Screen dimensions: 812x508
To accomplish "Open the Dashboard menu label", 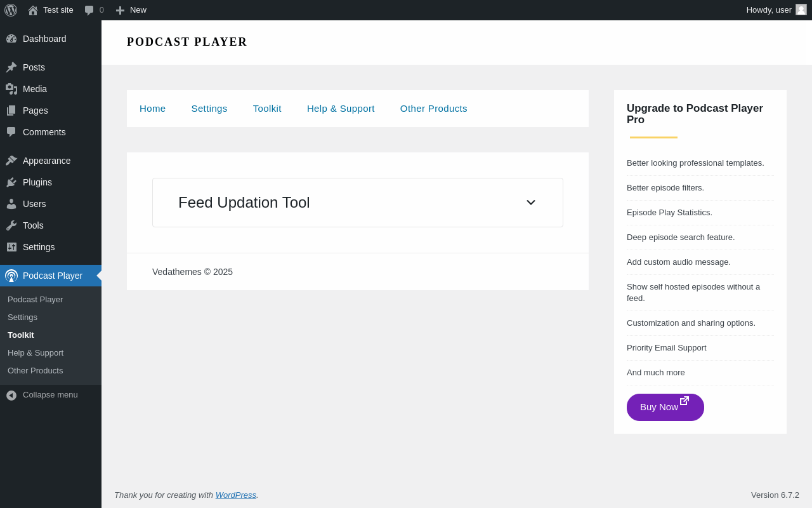I will (44, 39).
